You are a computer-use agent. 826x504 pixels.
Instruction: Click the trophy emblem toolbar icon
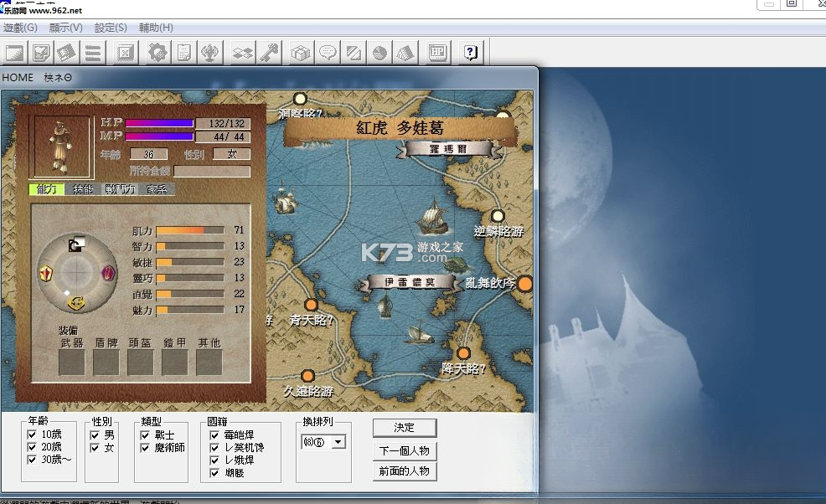tap(210, 53)
